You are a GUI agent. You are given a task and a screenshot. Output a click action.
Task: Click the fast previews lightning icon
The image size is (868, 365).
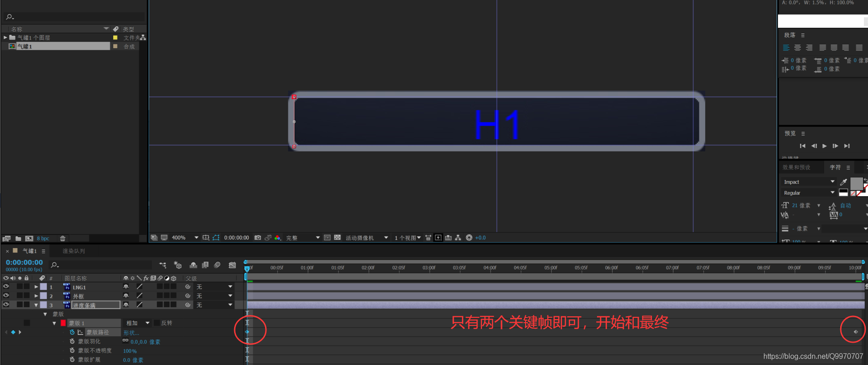coord(438,238)
